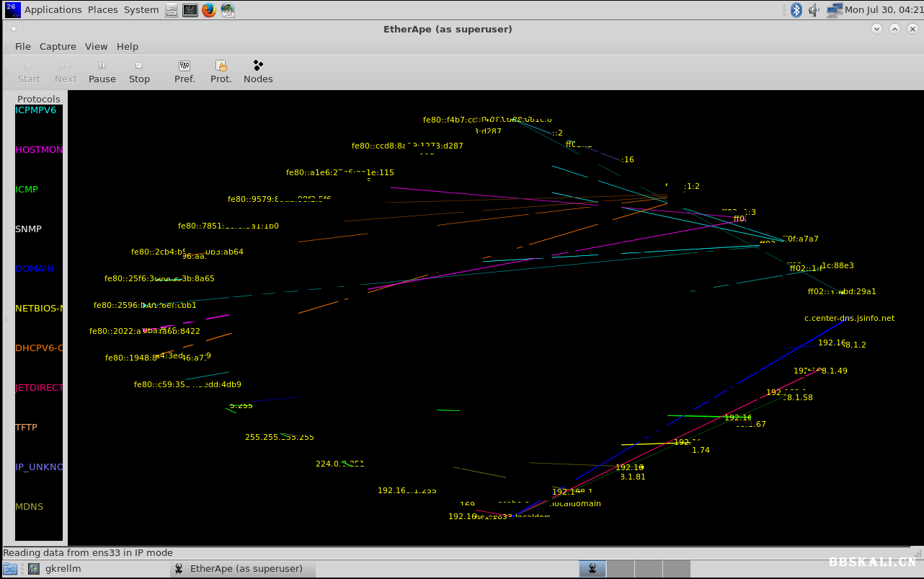
Task: Open the file manager launcher icon
Action: (172, 10)
